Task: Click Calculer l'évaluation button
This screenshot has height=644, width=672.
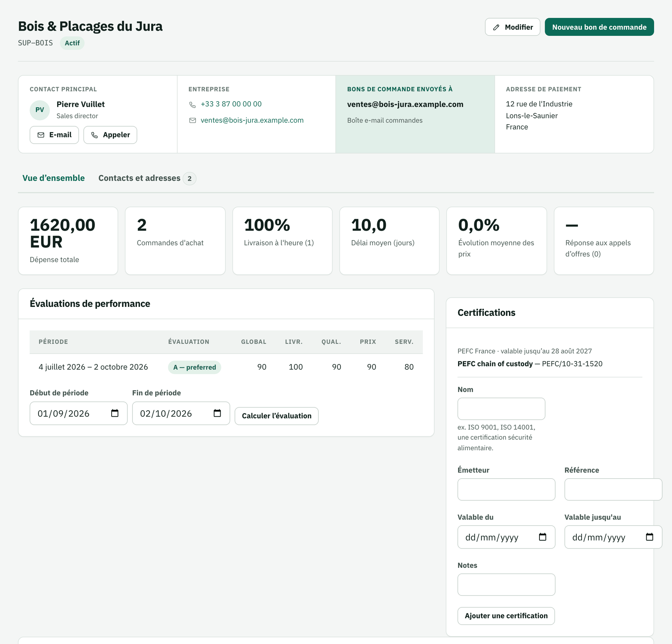Action: point(276,416)
